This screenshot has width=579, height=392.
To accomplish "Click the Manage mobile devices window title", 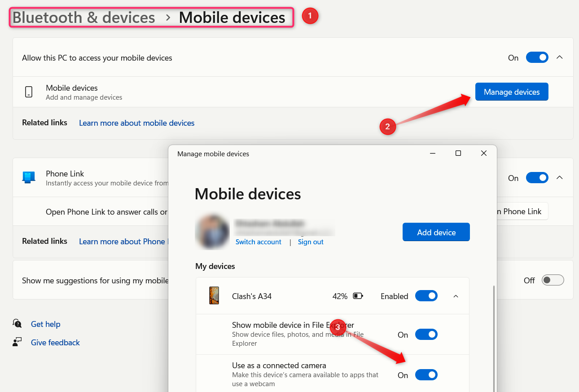I will pos(213,154).
